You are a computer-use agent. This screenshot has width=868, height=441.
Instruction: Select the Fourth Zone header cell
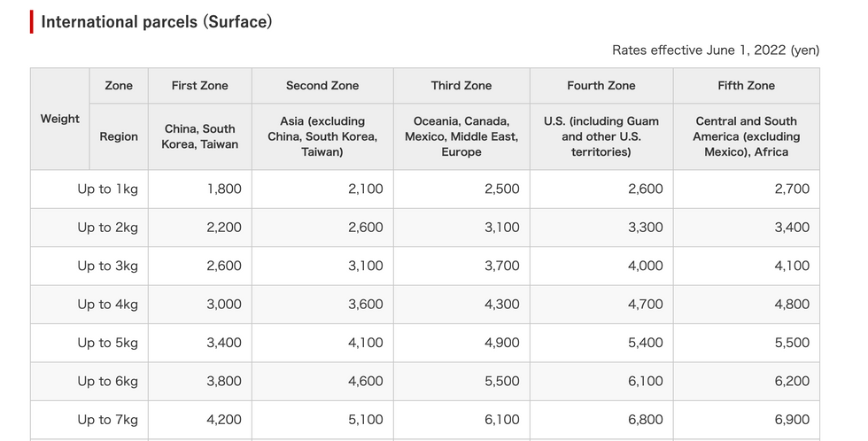(x=601, y=86)
